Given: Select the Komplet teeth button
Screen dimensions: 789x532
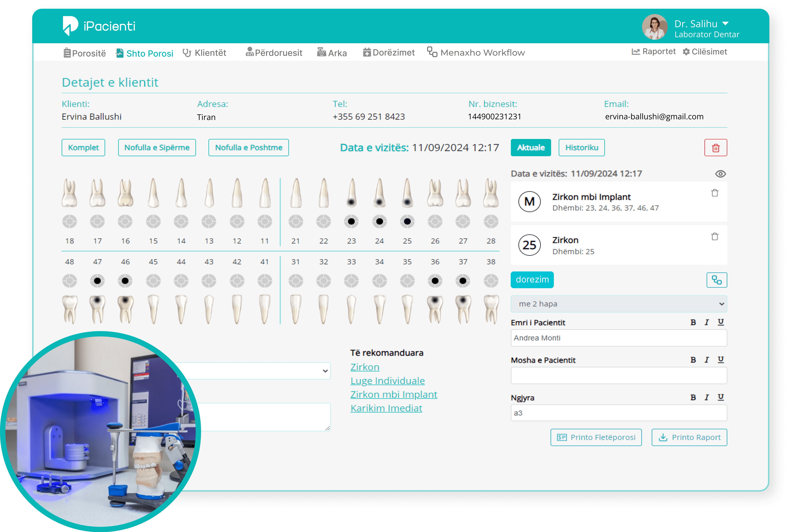Looking at the screenshot, I should [x=83, y=148].
